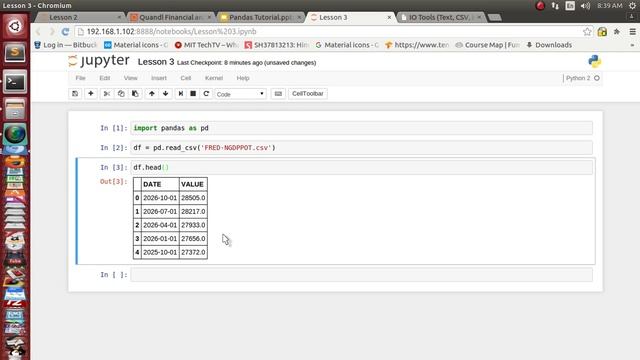This screenshot has width=640, height=360.
Task: Launch the Terminal from the Ubuntu launcher
Action: [15, 82]
